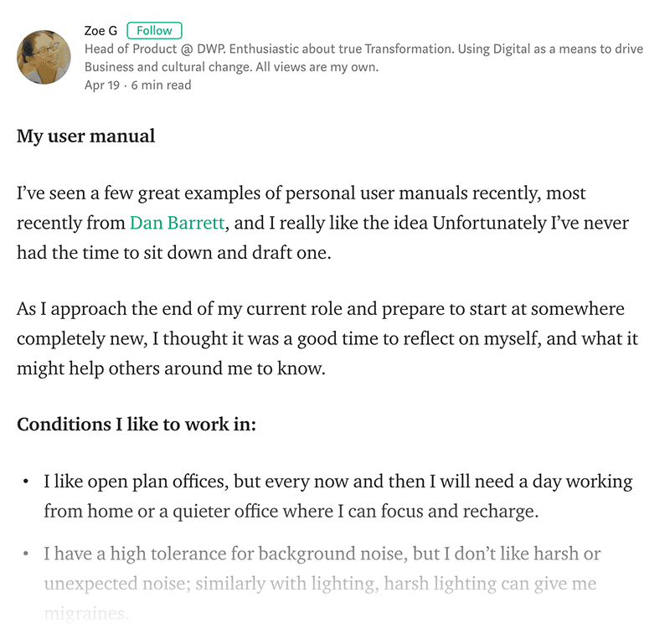
Task: Click the Apr 19 publish date
Action: (x=101, y=85)
